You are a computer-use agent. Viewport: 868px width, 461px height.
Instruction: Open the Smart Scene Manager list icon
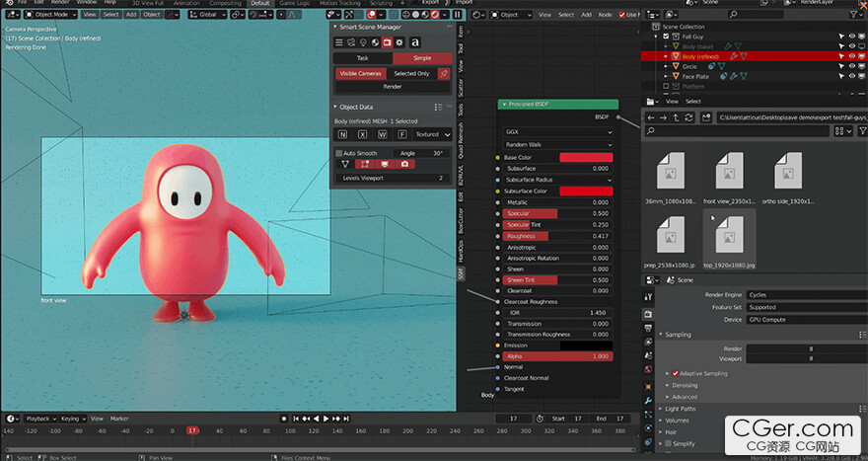[x=338, y=42]
